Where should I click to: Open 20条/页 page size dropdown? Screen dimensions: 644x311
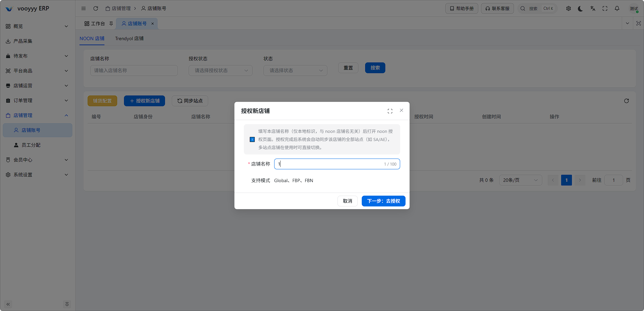(x=521, y=180)
